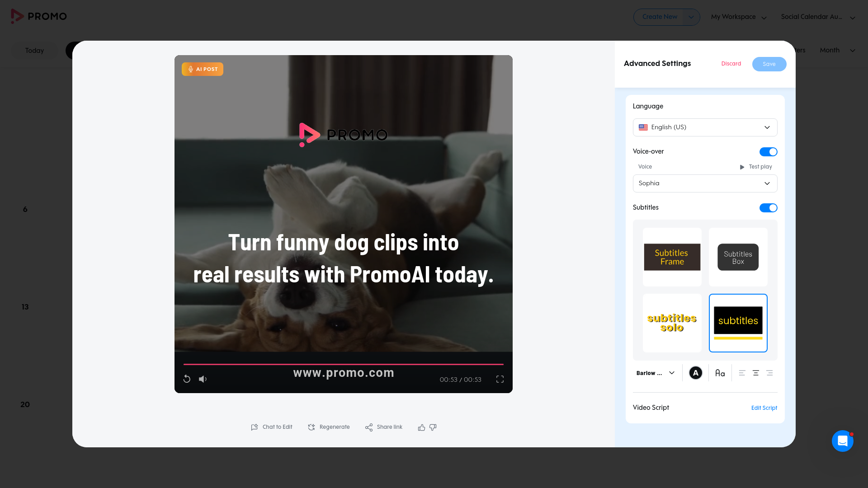
Task: Open the support chat bubble
Action: click(x=842, y=441)
